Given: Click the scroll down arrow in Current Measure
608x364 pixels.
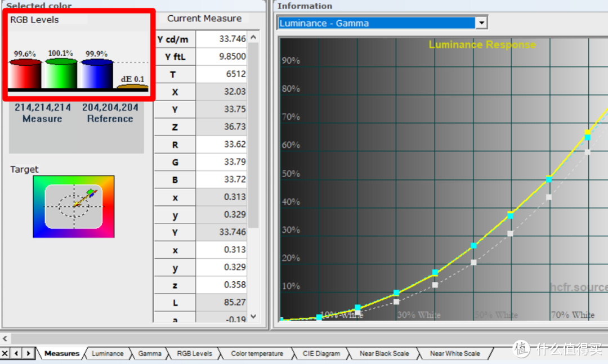Looking at the screenshot, I should (253, 317).
